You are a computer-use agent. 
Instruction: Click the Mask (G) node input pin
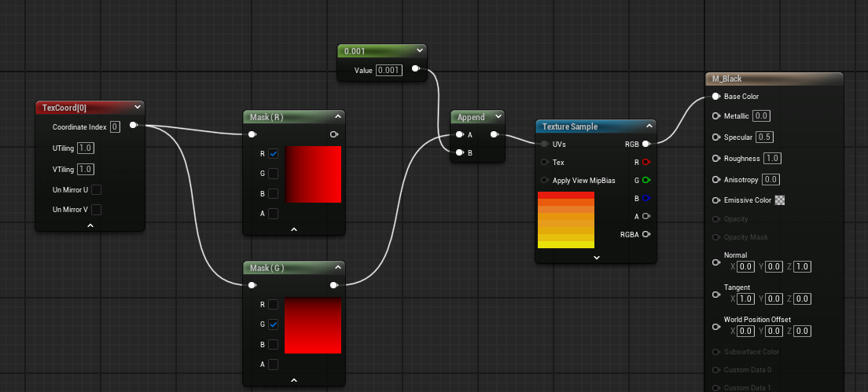pos(252,285)
